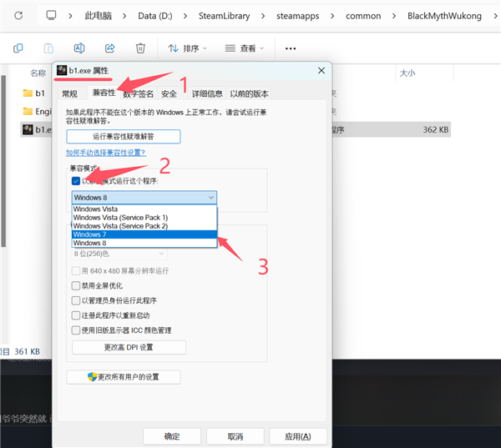The height and width of the screenshot is (448, 501).
Task: Open 如何手动选择兼容性设置 help link
Action: (106, 153)
